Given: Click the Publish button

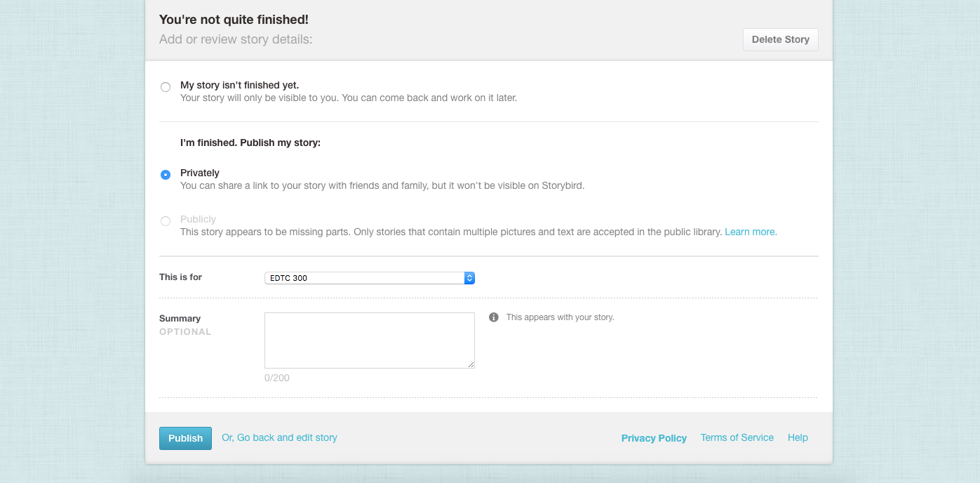Looking at the screenshot, I should (x=185, y=438).
